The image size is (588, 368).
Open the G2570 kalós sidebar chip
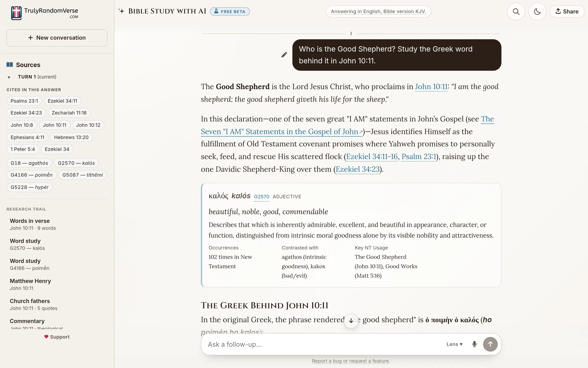pos(76,163)
